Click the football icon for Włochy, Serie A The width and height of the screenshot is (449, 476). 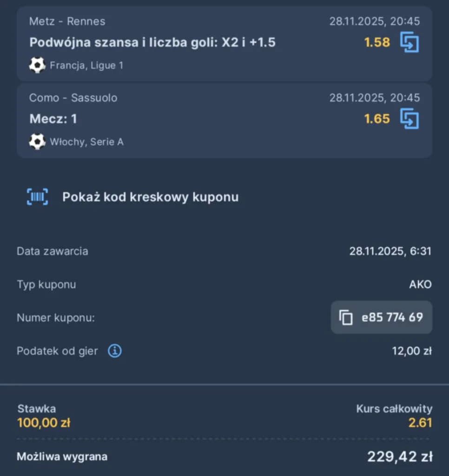click(x=37, y=142)
